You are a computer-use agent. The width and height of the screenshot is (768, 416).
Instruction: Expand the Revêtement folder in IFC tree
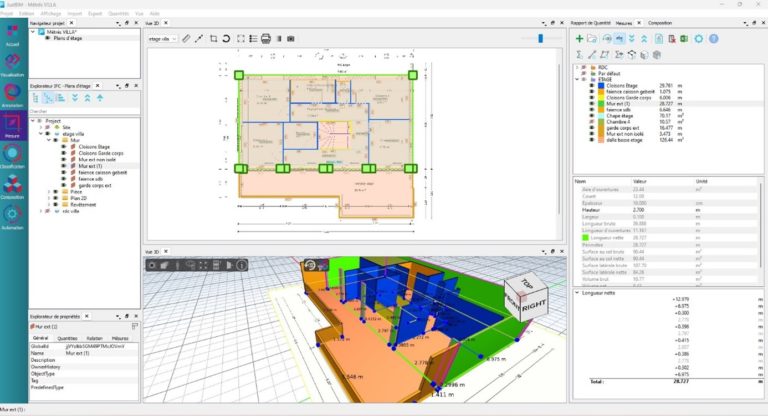click(48, 204)
